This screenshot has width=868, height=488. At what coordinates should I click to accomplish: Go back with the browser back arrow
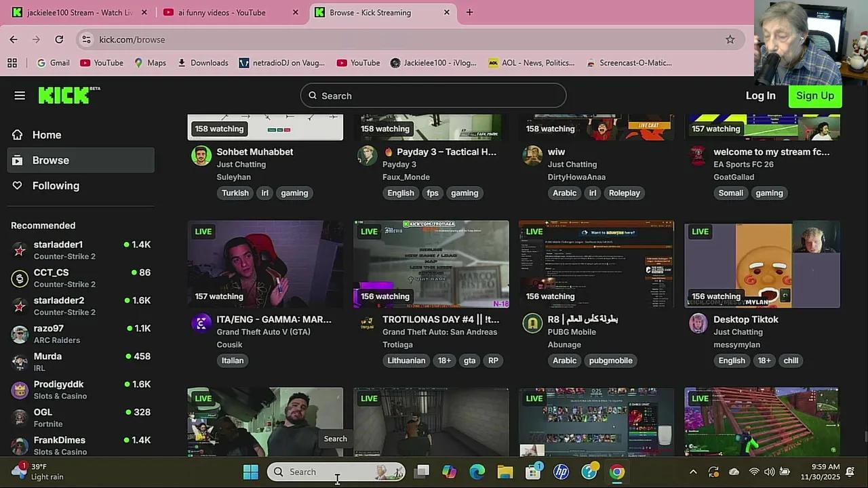tap(14, 39)
